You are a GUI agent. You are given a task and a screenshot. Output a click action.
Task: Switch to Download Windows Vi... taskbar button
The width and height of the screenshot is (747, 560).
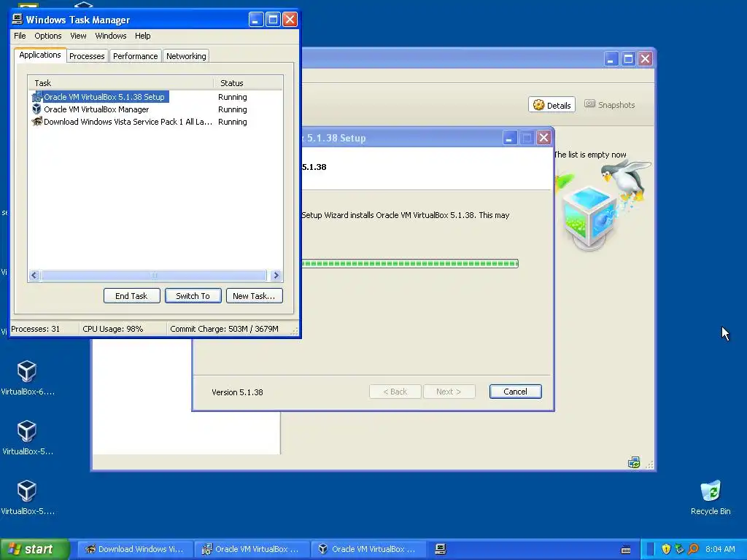coord(135,549)
